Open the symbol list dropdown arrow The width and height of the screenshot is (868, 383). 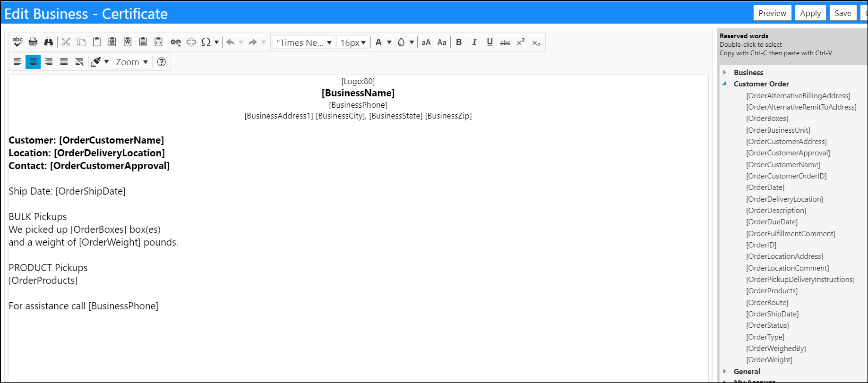click(216, 42)
